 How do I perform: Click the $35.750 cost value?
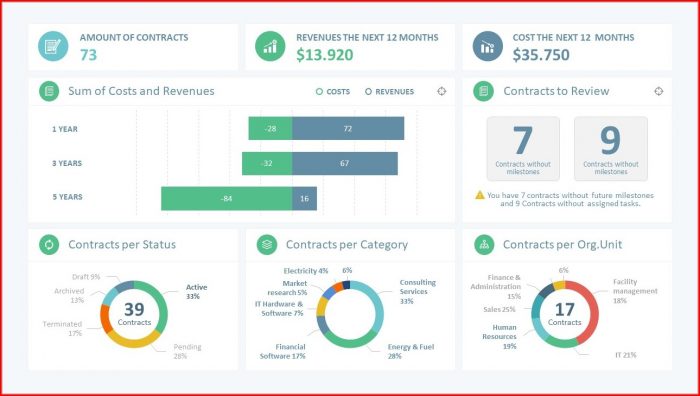(x=541, y=55)
